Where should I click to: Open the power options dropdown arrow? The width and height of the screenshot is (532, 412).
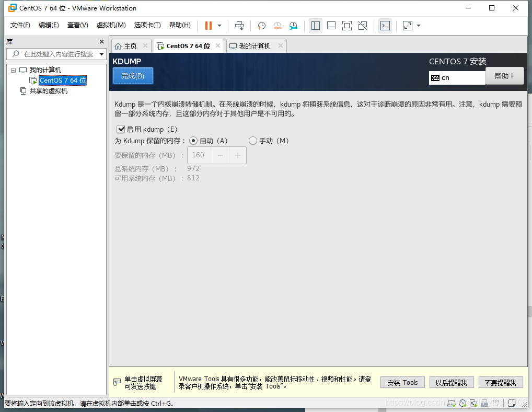219,26
